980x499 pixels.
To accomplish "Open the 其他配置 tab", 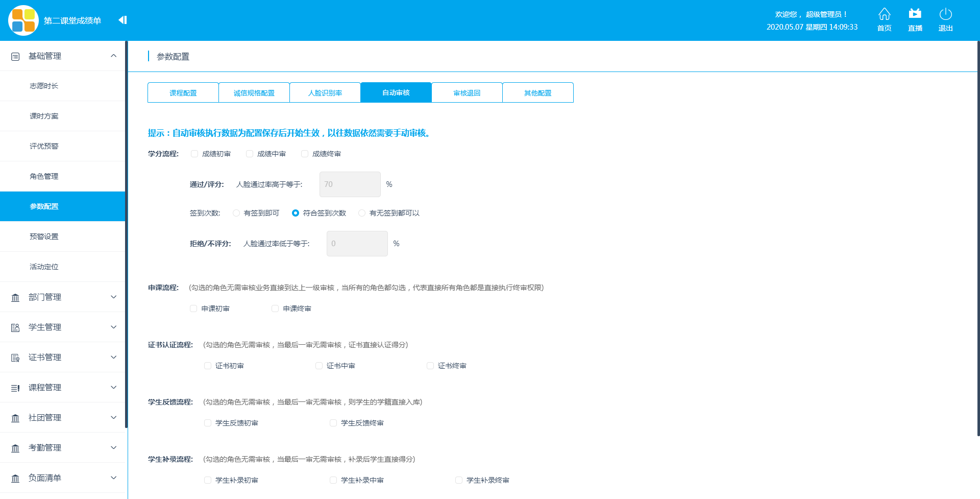I will [x=538, y=92].
